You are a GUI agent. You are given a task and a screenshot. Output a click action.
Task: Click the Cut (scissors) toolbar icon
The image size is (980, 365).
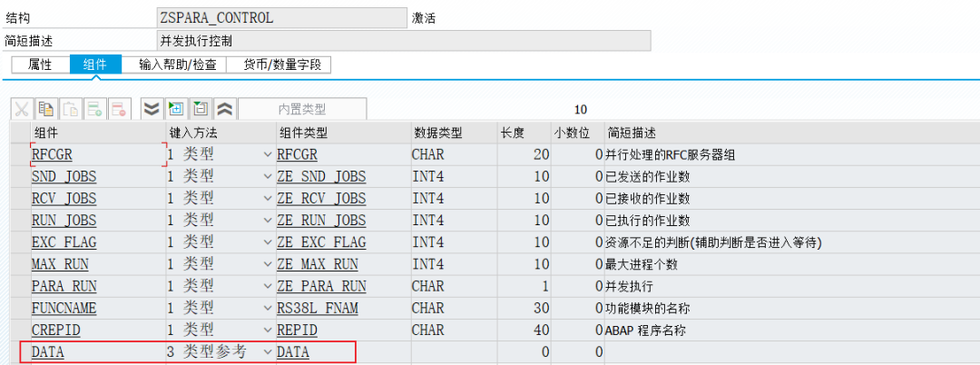pos(22,109)
